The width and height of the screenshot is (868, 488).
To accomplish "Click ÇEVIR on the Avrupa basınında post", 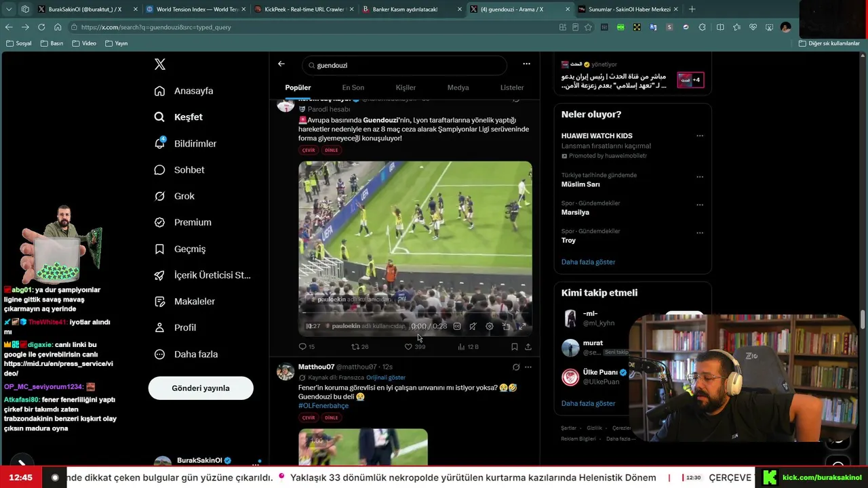I will tap(309, 150).
